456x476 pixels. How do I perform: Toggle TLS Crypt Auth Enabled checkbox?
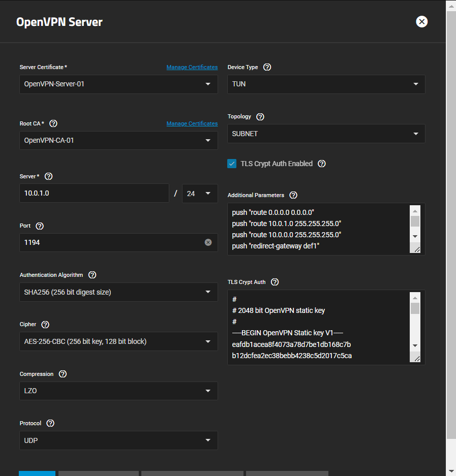(232, 164)
